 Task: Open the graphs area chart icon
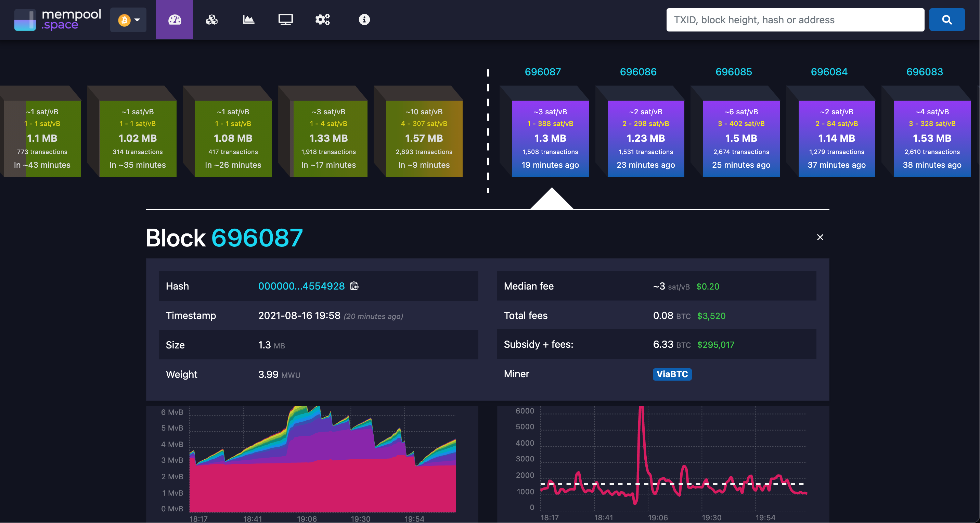click(248, 20)
